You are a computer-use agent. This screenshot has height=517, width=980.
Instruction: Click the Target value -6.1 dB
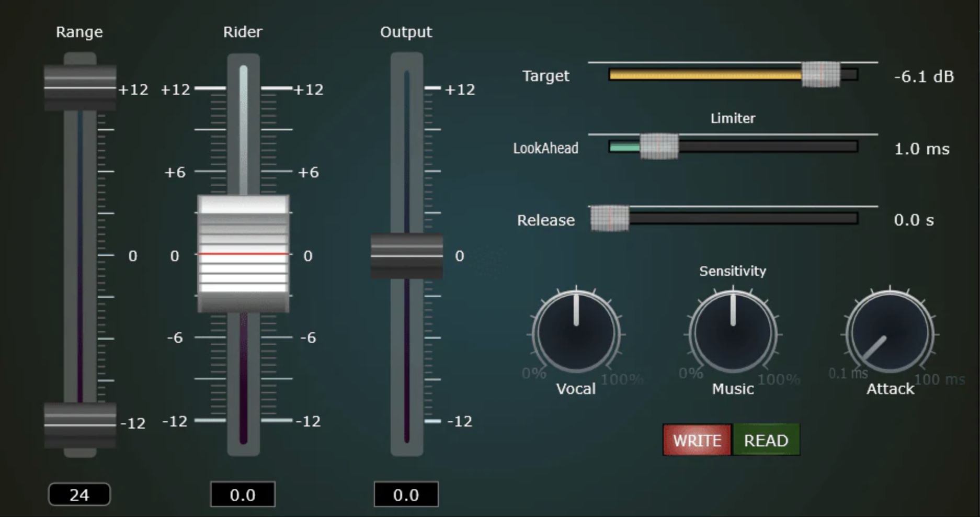[924, 76]
